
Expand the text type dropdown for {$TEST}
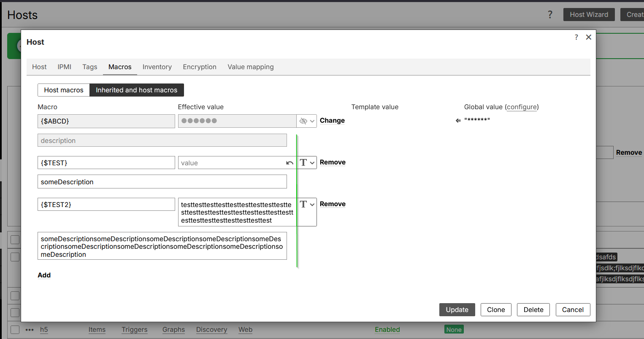click(x=307, y=162)
